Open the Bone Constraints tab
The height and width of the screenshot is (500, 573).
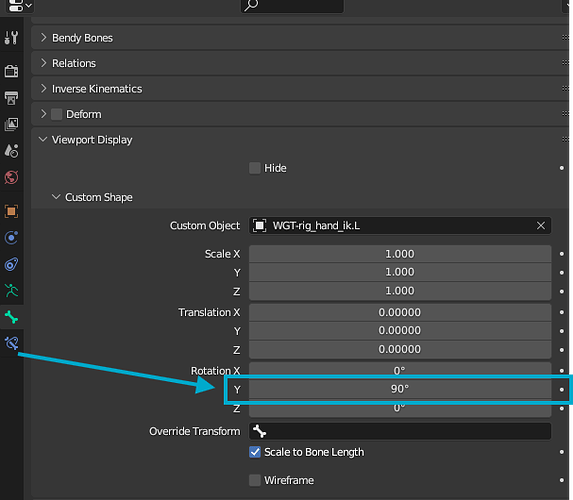11,343
